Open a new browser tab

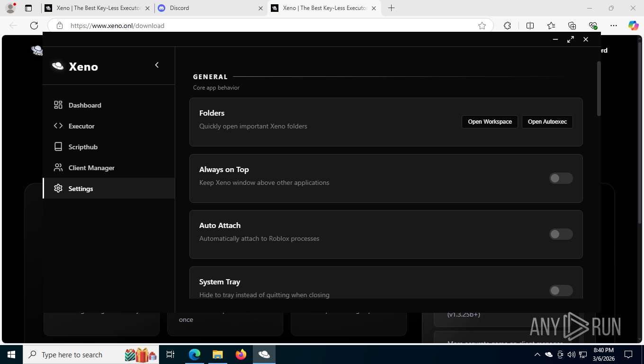coord(391,8)
